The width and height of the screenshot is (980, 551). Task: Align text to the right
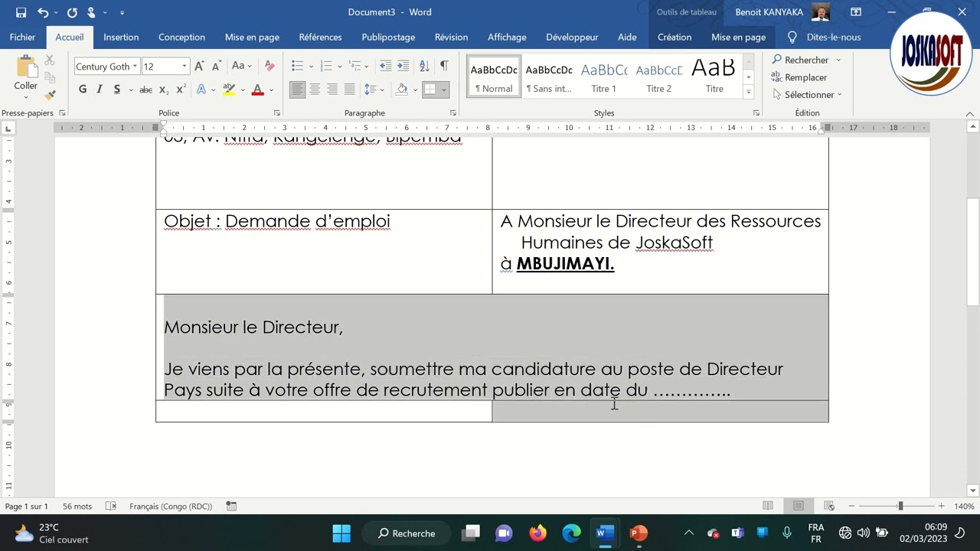tap(332, 90)
